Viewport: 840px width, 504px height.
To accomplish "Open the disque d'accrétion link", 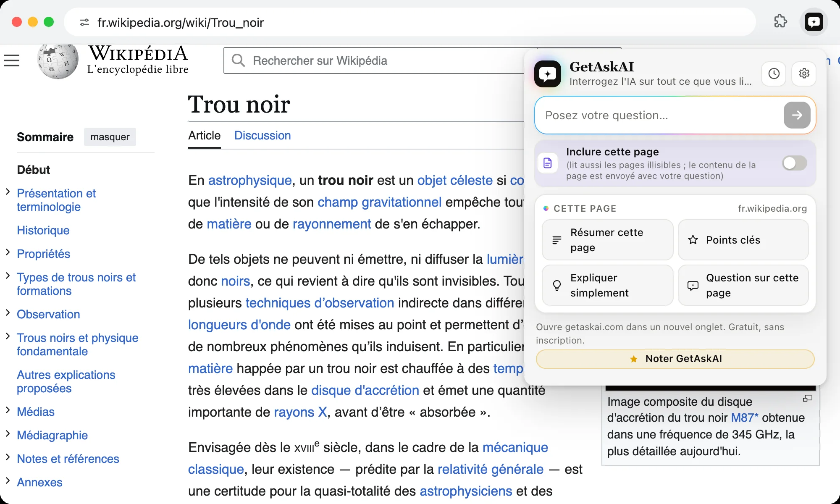I will click(x=365, y=391).
